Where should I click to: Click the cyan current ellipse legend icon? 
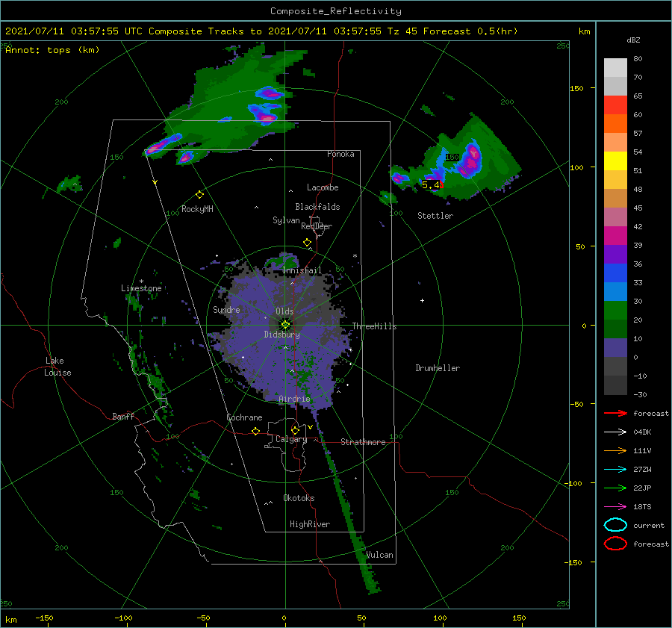(x=615, y=525)
